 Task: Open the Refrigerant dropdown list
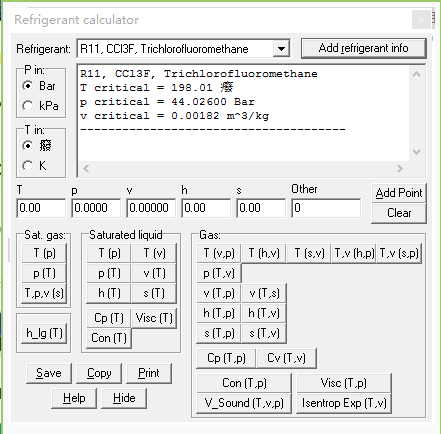(x=281, y=49)
